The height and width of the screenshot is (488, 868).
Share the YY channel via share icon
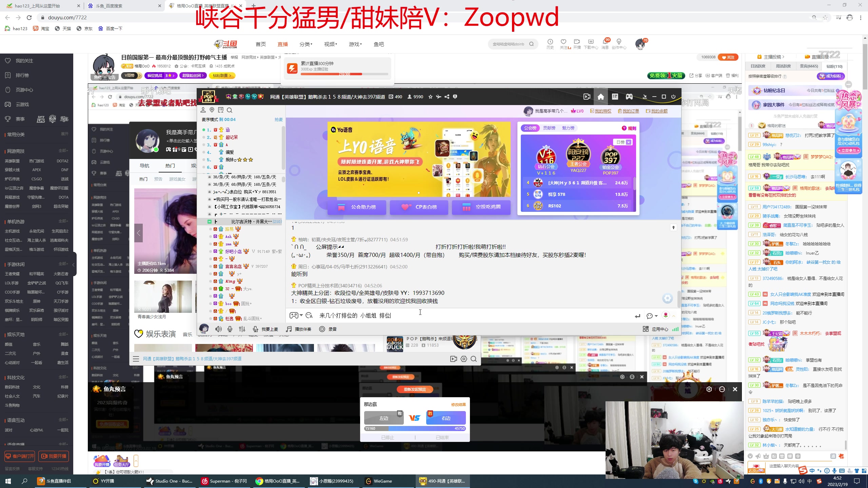[x=447, y=97]
